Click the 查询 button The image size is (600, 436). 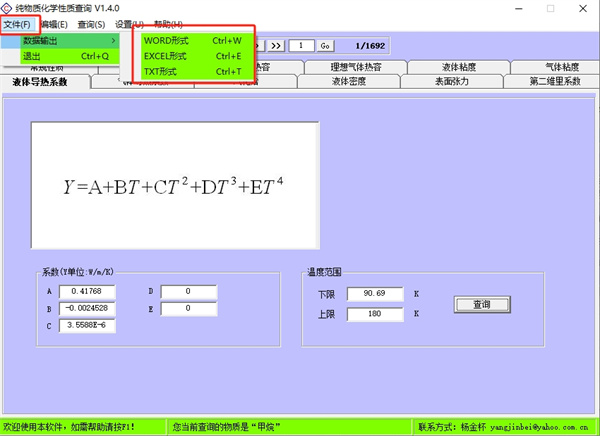point(482,304)
